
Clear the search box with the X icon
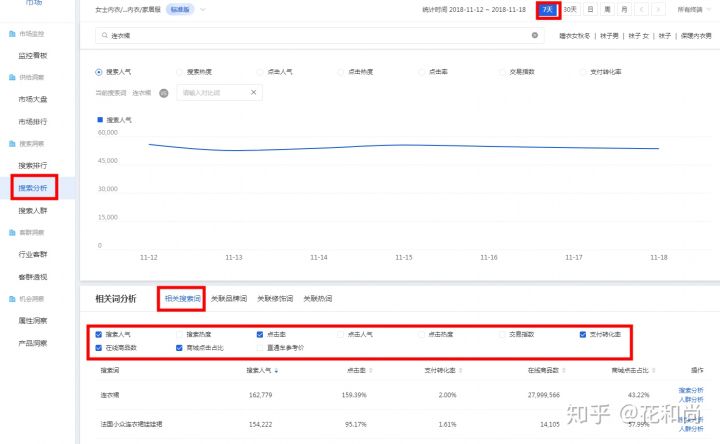tap(534, 35)
